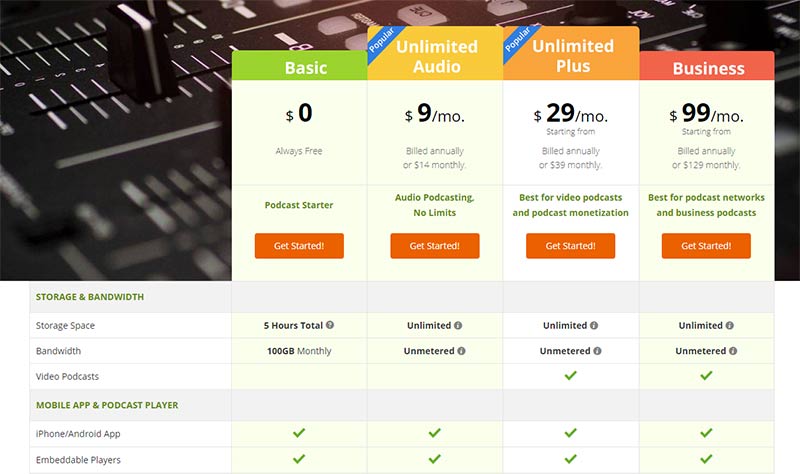This screenshot has width=800, height=474.
Task: Open info icon for Unlimited Audio storage
Action: coord(458,326)
